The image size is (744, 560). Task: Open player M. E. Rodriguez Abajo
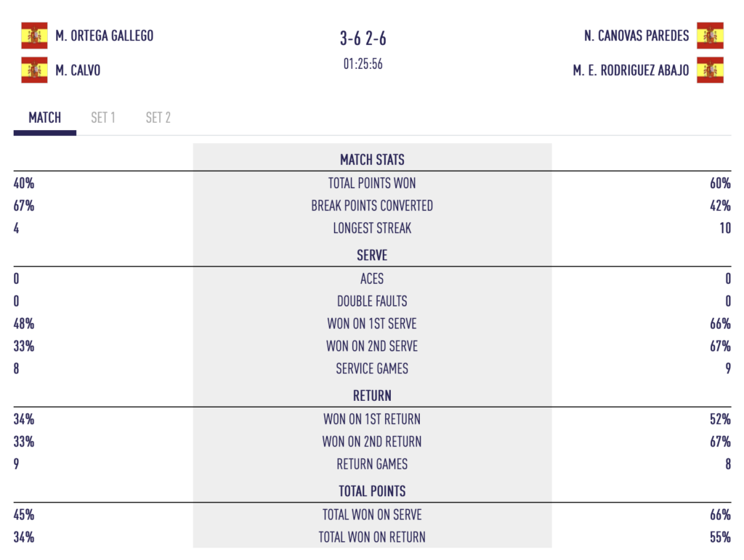coord(631,70)
